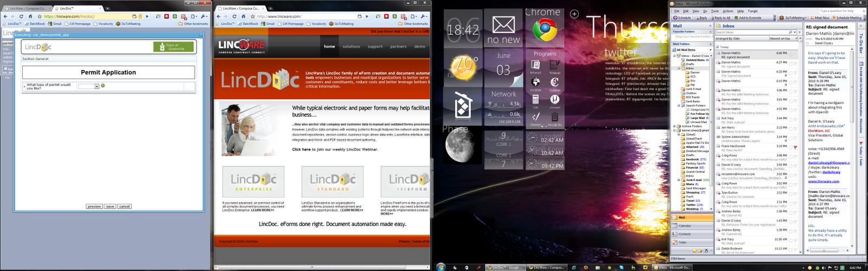
Task: Expand the To-Do Bar in Outlook
Action: pos(861,24)
